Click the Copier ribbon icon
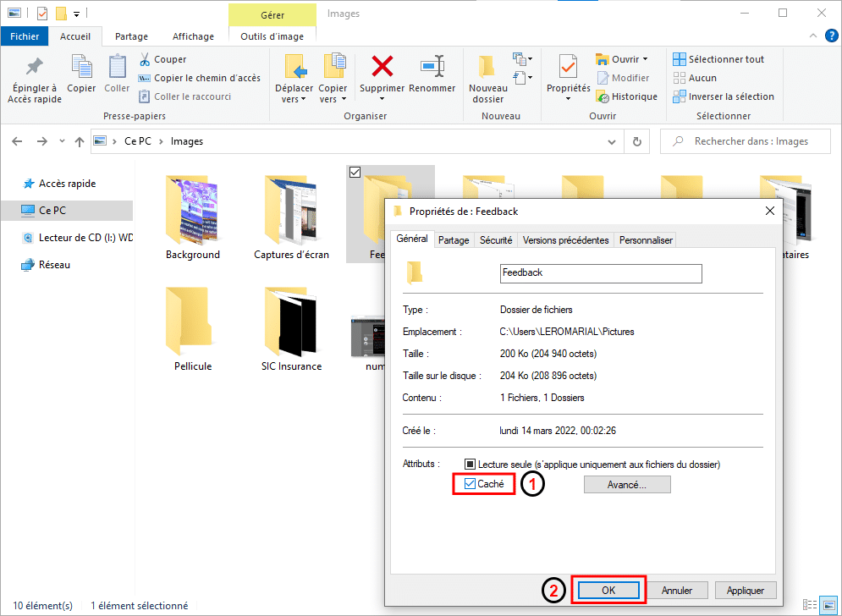The width and height of the screenshot is (842, 616). coord(81,66)
